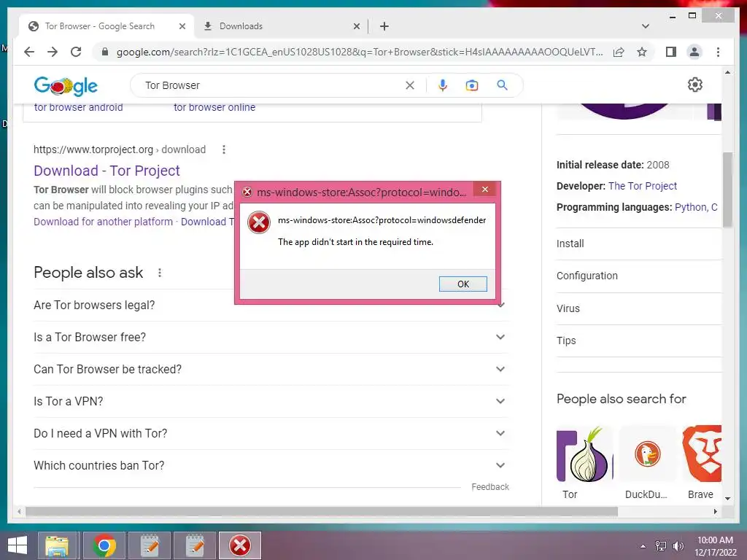Start voice search with microphone icon
The image size is (747, 560).
coord(443,85)
